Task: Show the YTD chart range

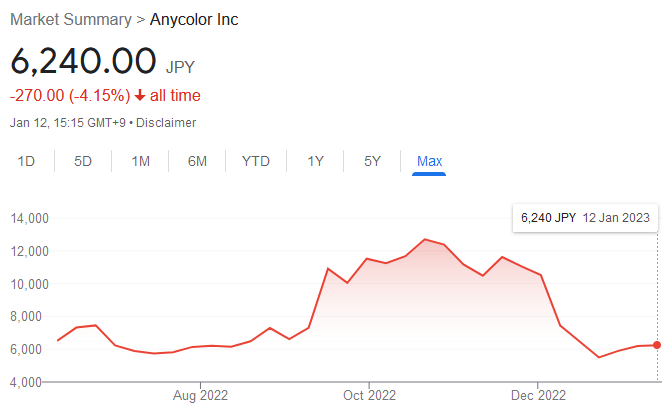Action: click(256, 161)
